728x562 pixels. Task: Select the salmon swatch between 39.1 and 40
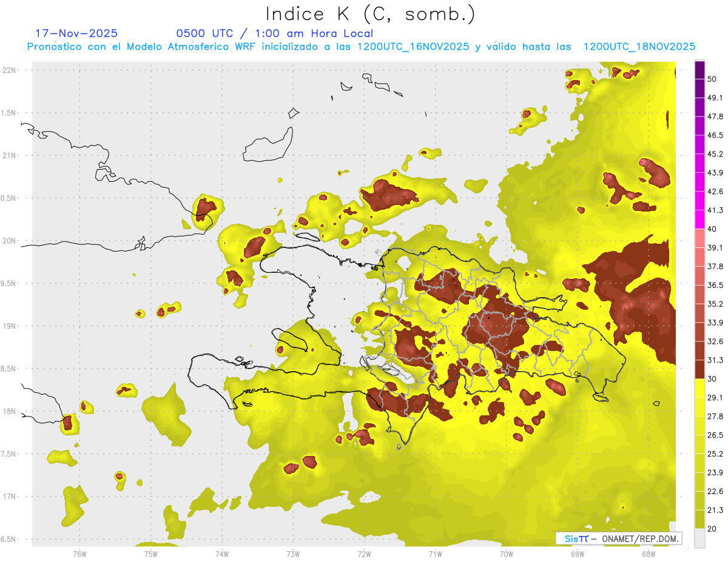pos(700,238)
